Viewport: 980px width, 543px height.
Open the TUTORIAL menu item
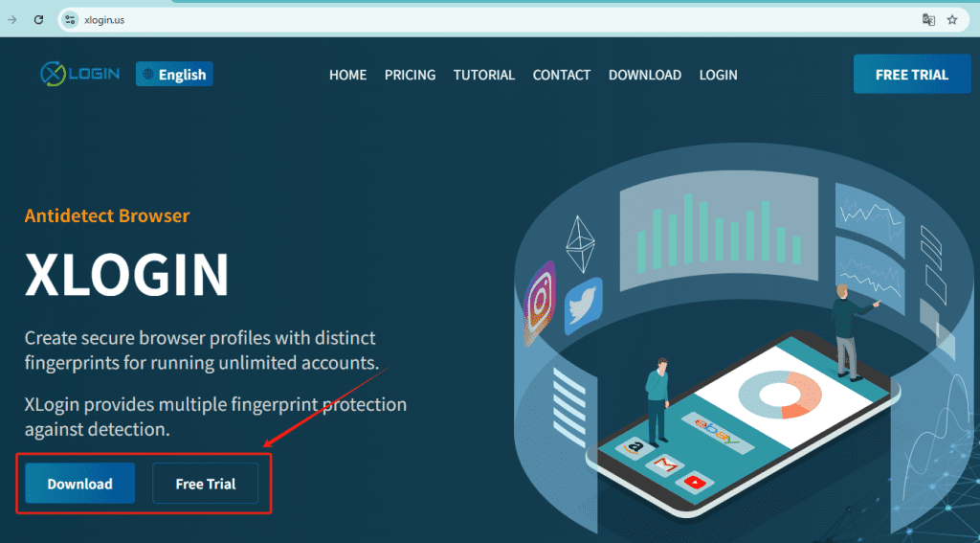point(484,75)
